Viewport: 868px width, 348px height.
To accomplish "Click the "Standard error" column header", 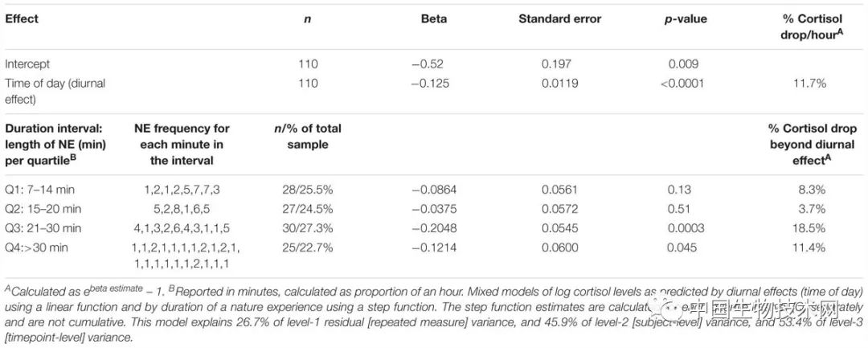I will tap(559, 19).
